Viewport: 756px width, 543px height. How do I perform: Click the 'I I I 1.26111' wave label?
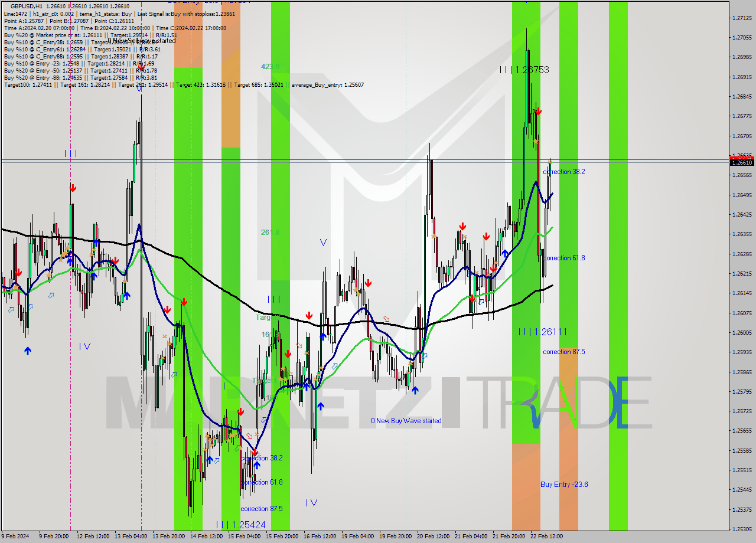pyautogui.click(x=542, y=332)
